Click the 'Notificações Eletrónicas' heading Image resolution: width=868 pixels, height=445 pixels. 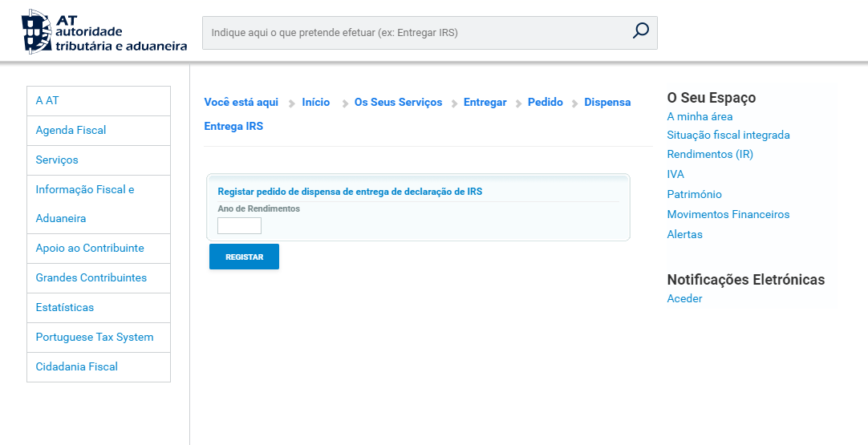coord(745,280)
